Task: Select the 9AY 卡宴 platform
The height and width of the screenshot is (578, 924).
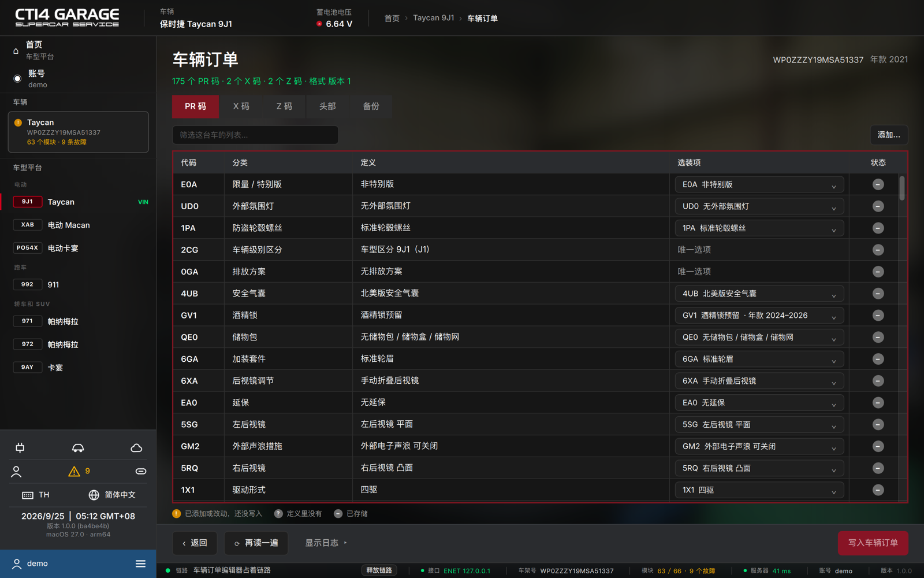Action: 78,368
